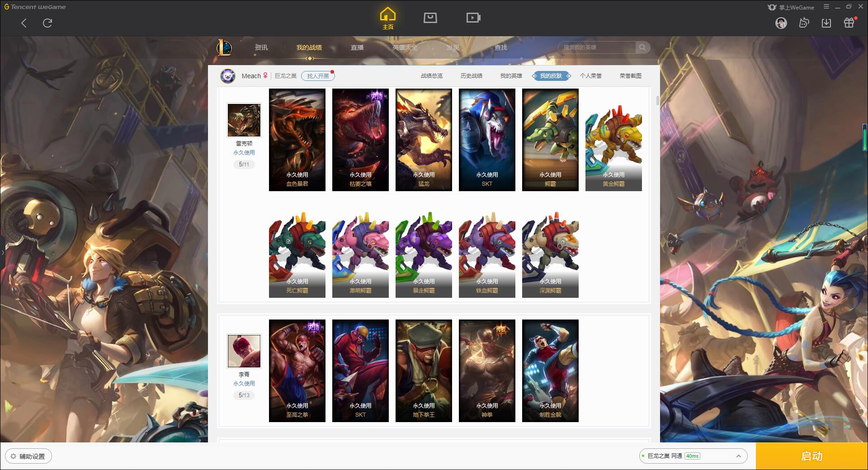Click the 40ms latency indicator

[692, 456]
